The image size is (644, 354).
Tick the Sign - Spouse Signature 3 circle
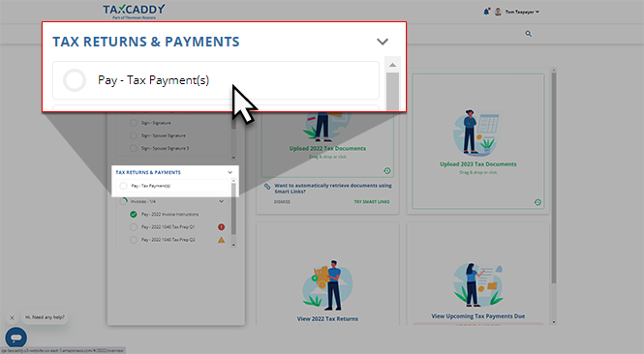(x=133, y=148)
